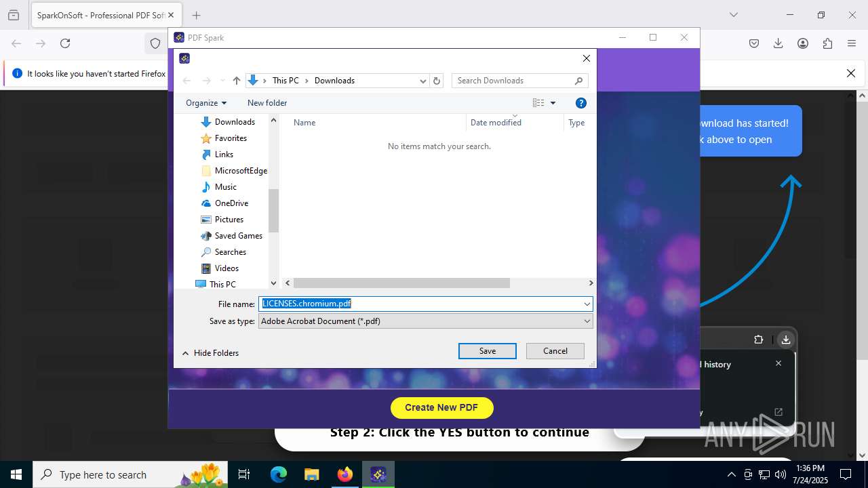Click search magnifier icon in dialog

click(578, 81)
